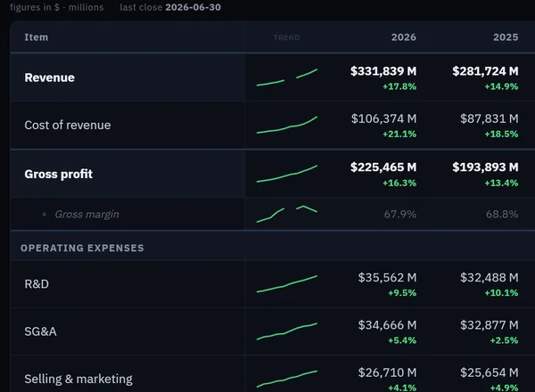Open the Gross margin trend sparkline

tap(287, 214)
